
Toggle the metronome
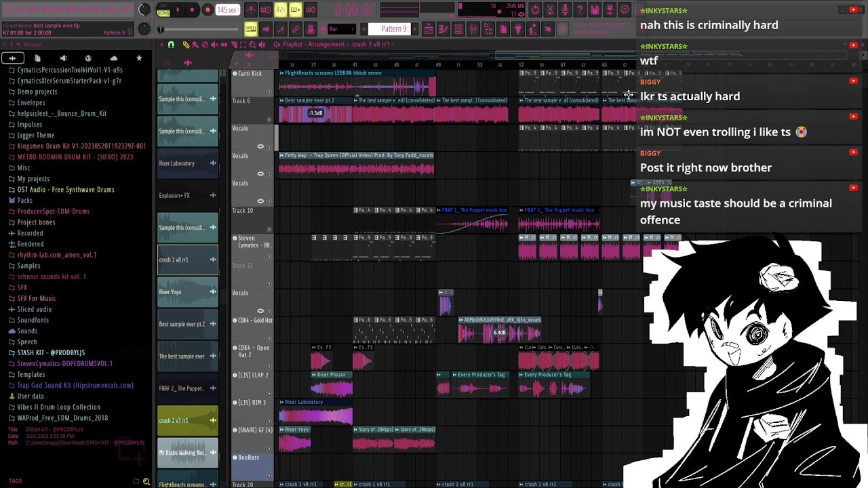click(250, 10)
